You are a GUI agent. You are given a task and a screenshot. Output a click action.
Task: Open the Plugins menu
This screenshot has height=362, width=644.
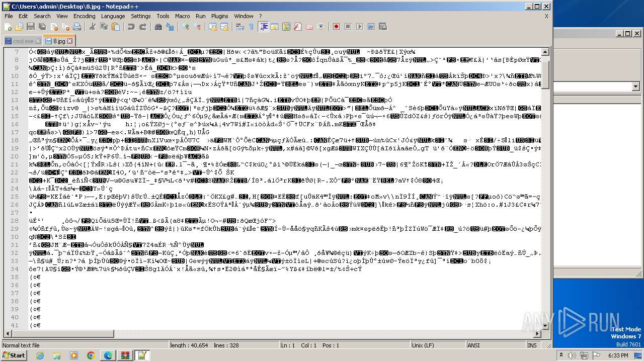point(220,16)
